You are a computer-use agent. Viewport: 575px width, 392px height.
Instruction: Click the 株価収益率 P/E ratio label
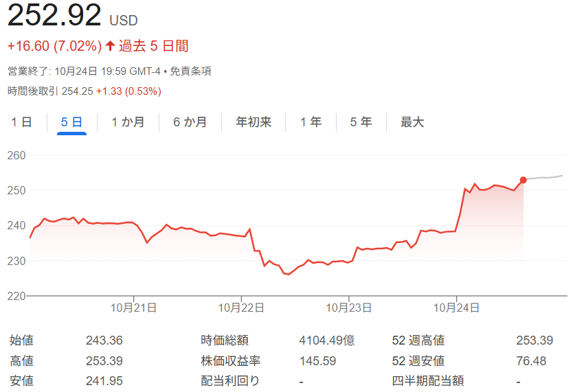click(230, 361)
